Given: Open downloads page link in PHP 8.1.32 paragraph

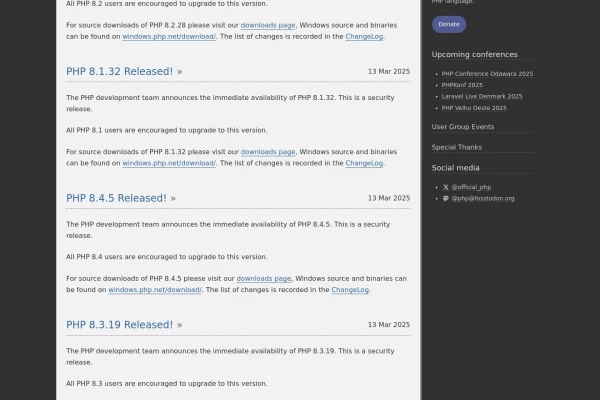Looking at the screenshot, I should tap(268, 152).
